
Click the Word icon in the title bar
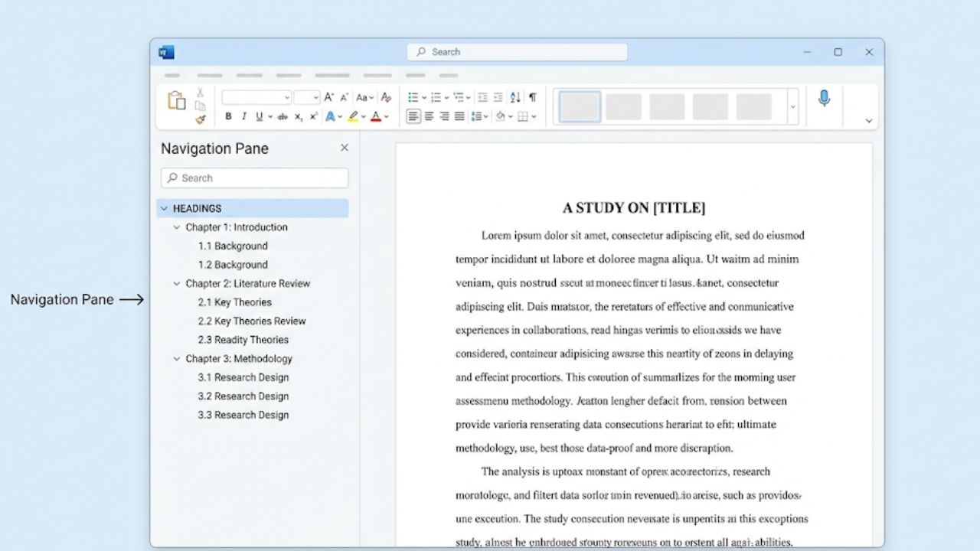pyautogui.click(x=167, y=51)
